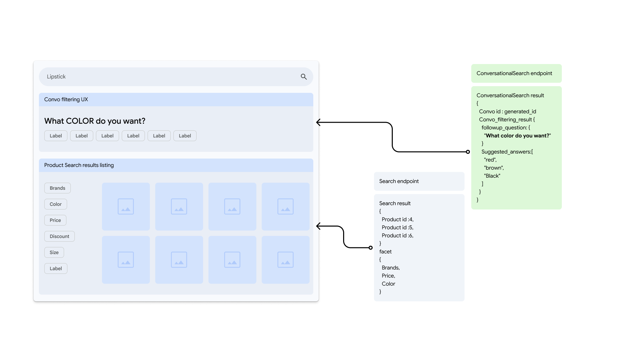The image size is (644, 362).
Task: Click the second product image placeholder in the bottom row
Action: tap(179, 260)
